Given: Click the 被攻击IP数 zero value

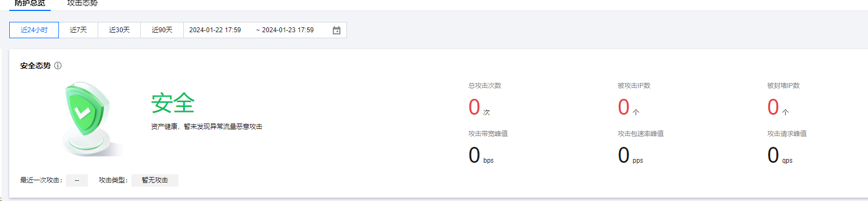Looking at the screenshot, I should 624,107.
